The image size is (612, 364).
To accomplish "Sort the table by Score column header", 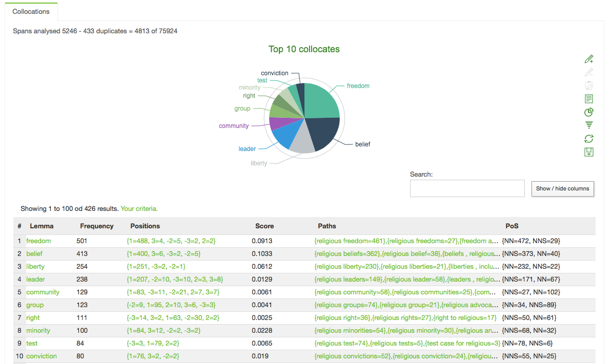I will [264, 226].
